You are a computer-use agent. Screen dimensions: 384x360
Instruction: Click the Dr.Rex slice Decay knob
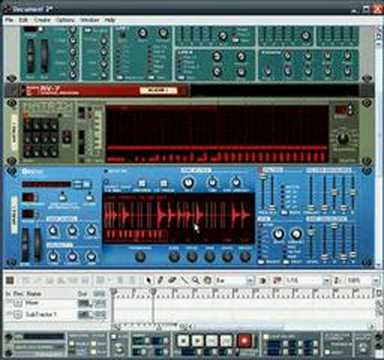click(227, 256)
